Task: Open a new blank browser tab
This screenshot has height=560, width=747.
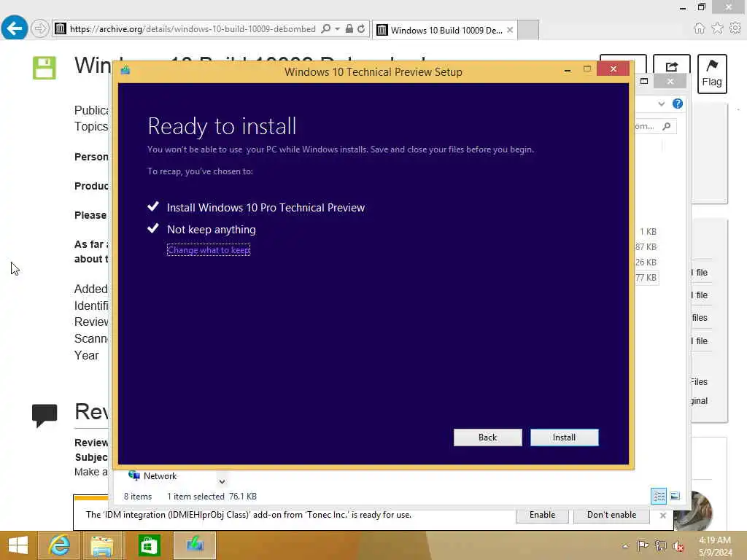Action: 528,30
